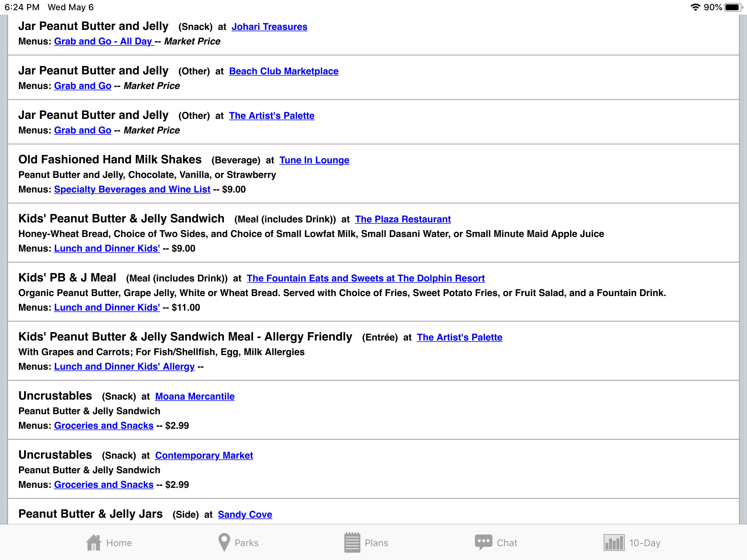Open the Plans notepad icon
Screen dimensions: 747x560
click(x=352, y=542)
